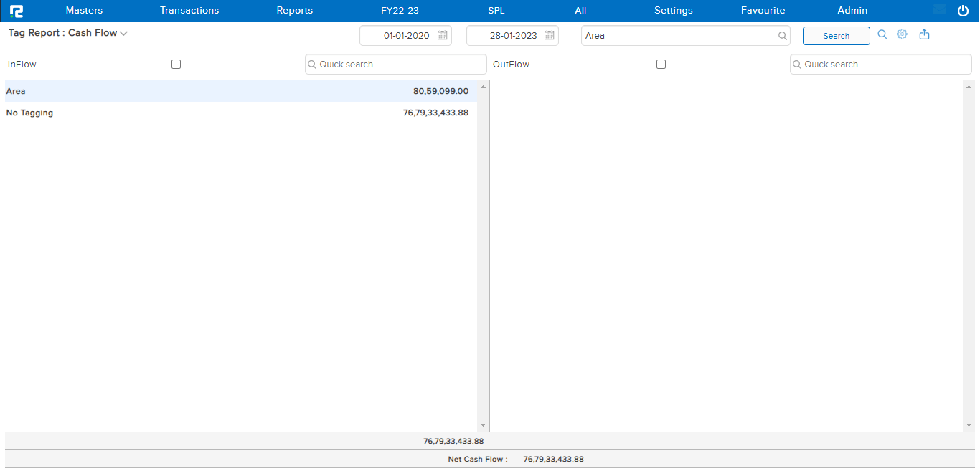Viewport: 980px width, 471px height.
Task: Click the InFlow panel scroll-down arrow
Action: pyautogui.click(x=483, y=425)
